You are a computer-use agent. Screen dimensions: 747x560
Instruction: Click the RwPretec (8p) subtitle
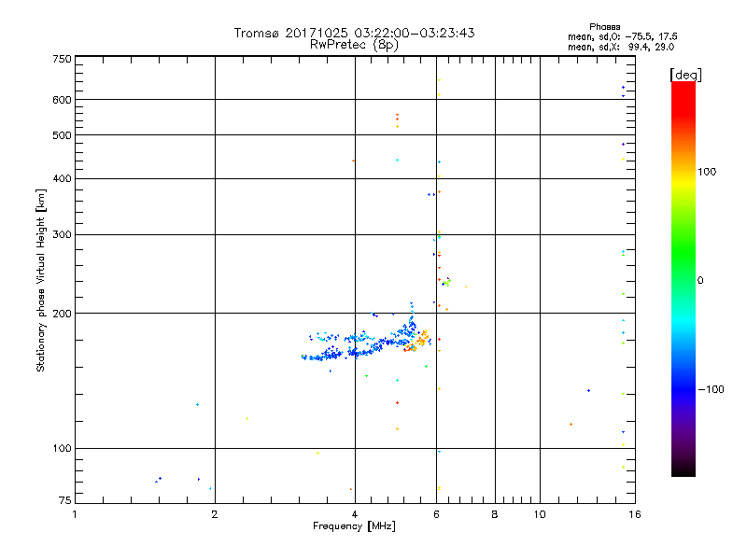point(354,45)
